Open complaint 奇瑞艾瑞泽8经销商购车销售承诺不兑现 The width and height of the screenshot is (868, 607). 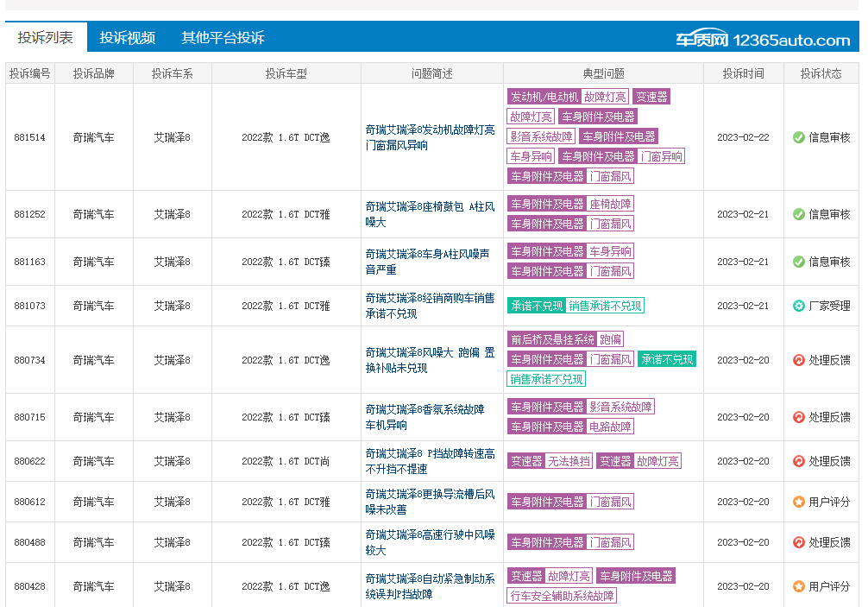[x=431, y=306]
